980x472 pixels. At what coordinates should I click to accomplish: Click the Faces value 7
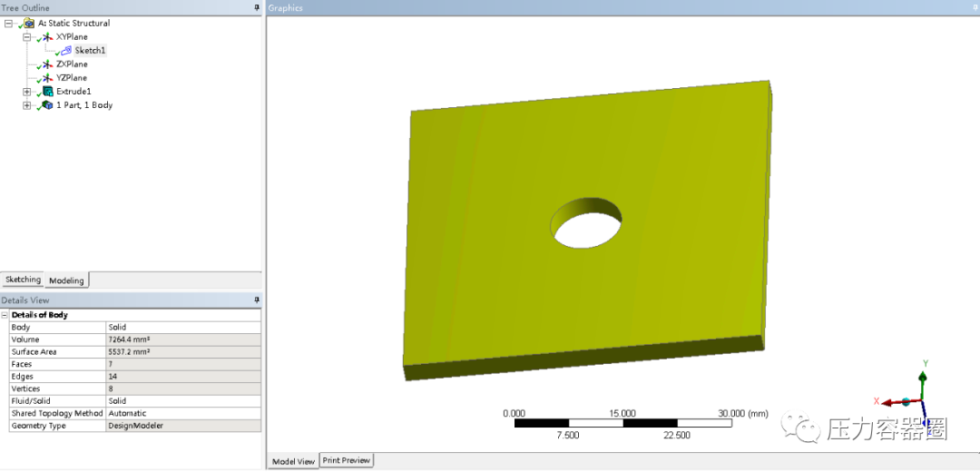pyautogui.click(x=183, y=365)
